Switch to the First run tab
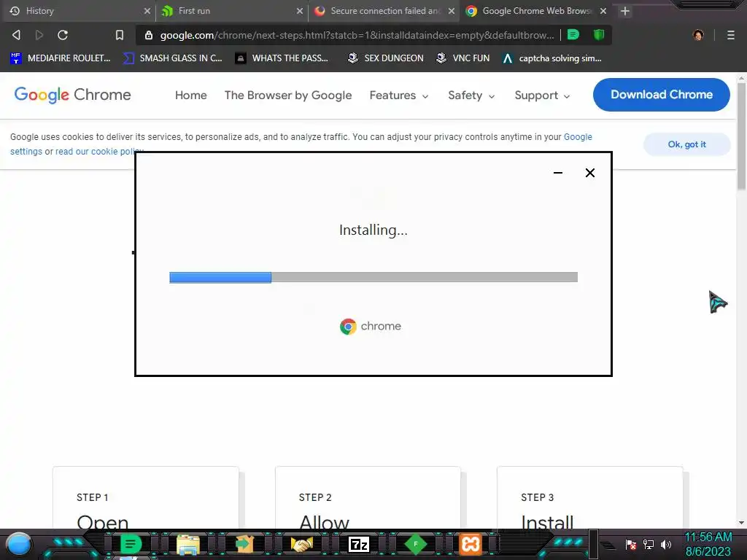This screenshot has width=747, height=560. click(232, 11)
